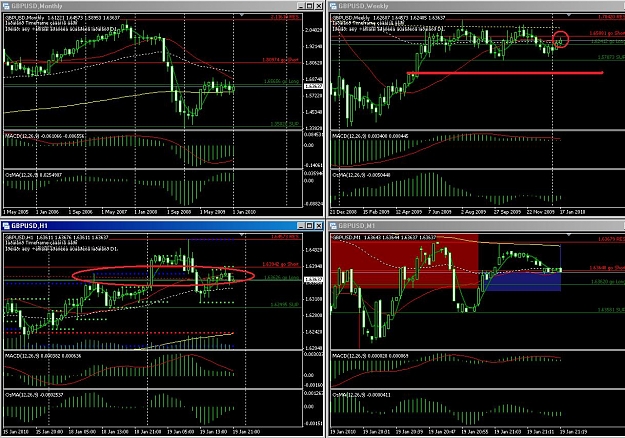Screen dimensions: 625x438
Task: Click the '7 Jun 2009' date on Weekly time axis
Action: (x=440, y=212)
